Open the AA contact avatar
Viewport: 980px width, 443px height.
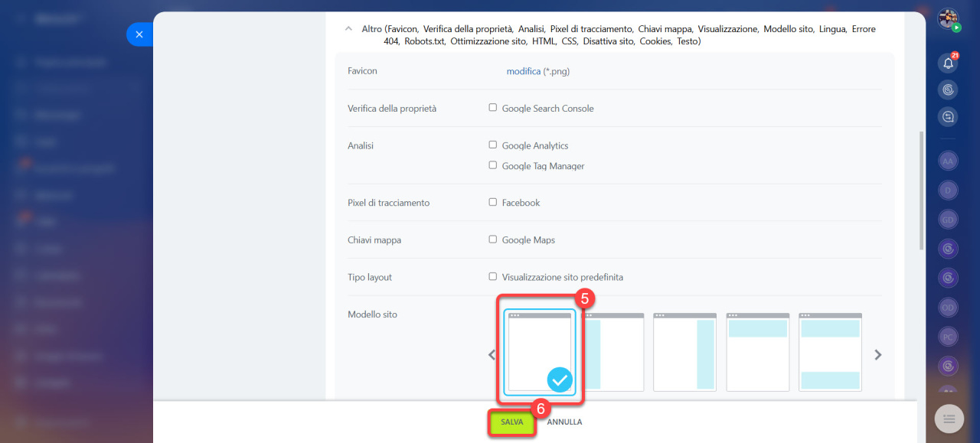point(948,161)
